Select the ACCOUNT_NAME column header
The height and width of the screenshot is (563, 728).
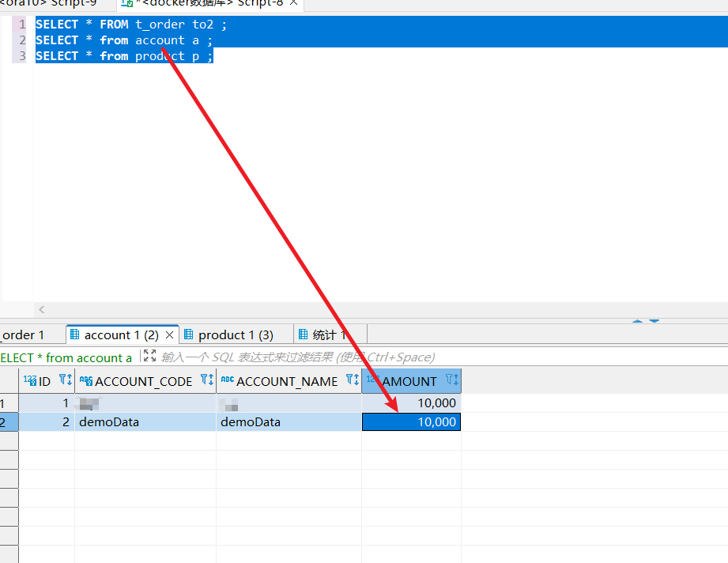click(x=287, y=381)
